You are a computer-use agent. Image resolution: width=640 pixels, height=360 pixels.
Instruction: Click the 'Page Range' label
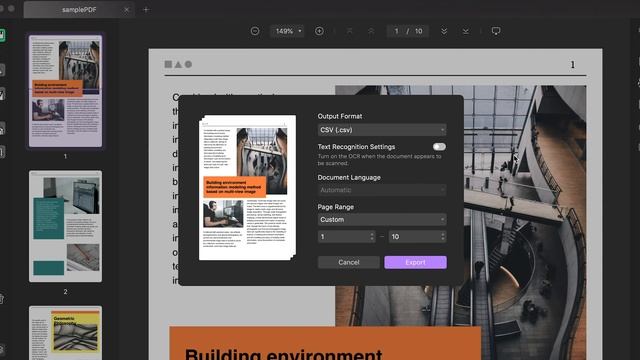point(336,207)
